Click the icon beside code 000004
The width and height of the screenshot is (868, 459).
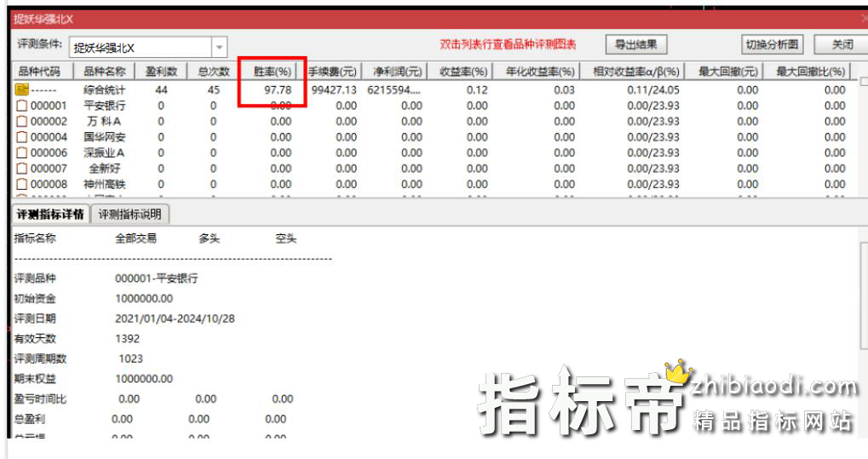point(21,137)
